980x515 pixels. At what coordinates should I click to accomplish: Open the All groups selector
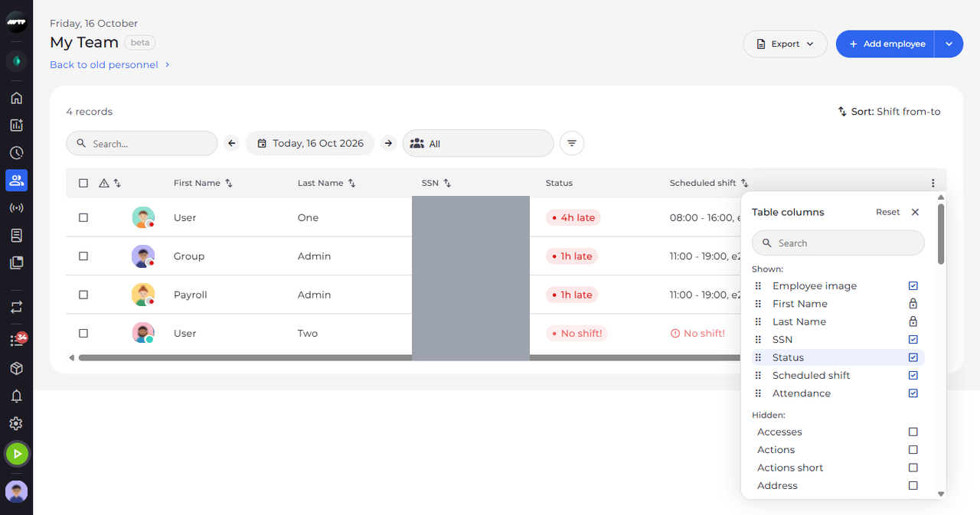(x=478, y=143)
